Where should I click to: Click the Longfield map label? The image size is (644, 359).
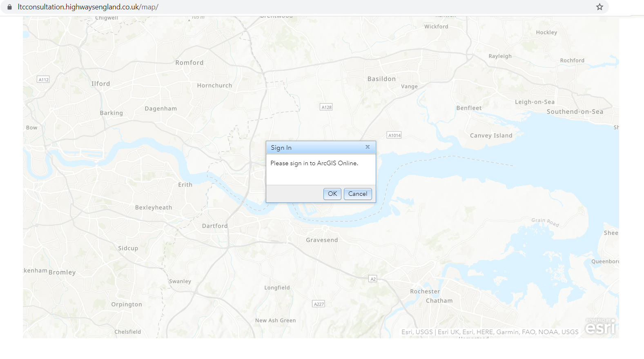[277, 288]
